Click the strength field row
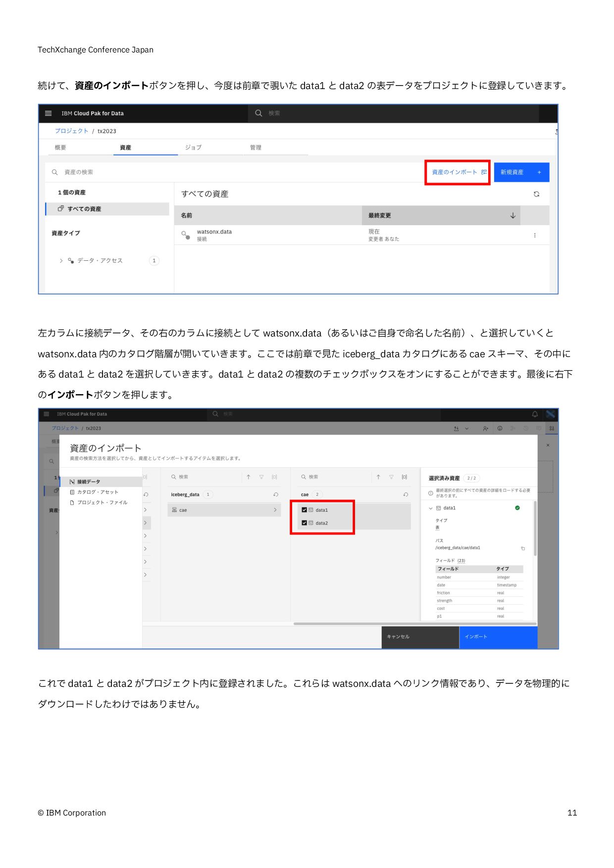The height and width of the screenshot is (868, 614). [x=479, y=601]
